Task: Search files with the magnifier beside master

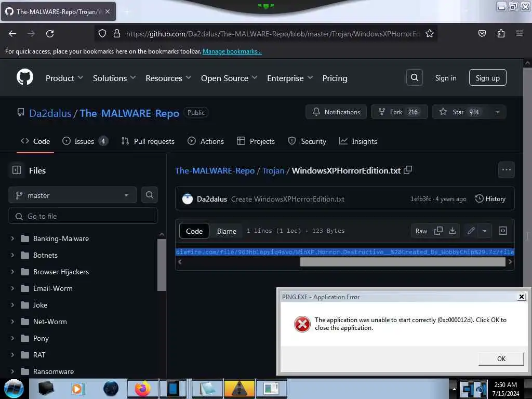Action: pos(149,195)
